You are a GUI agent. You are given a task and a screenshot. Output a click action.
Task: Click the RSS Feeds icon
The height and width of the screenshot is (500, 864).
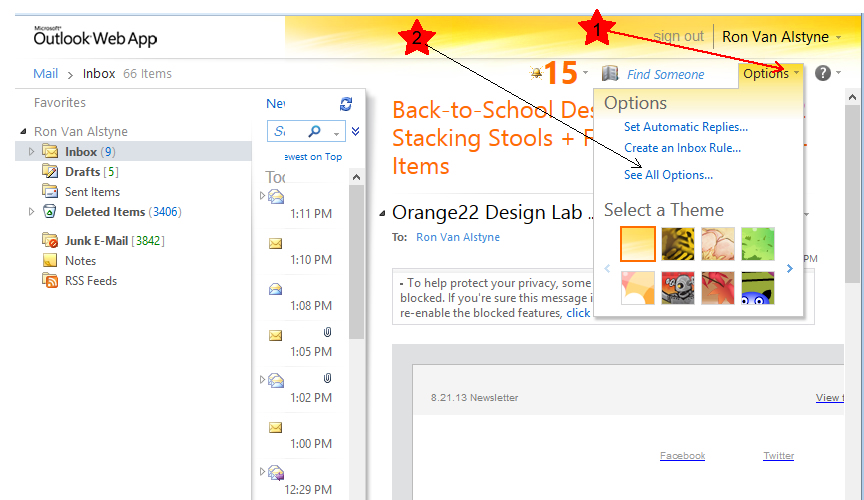(x=50, y=281)
